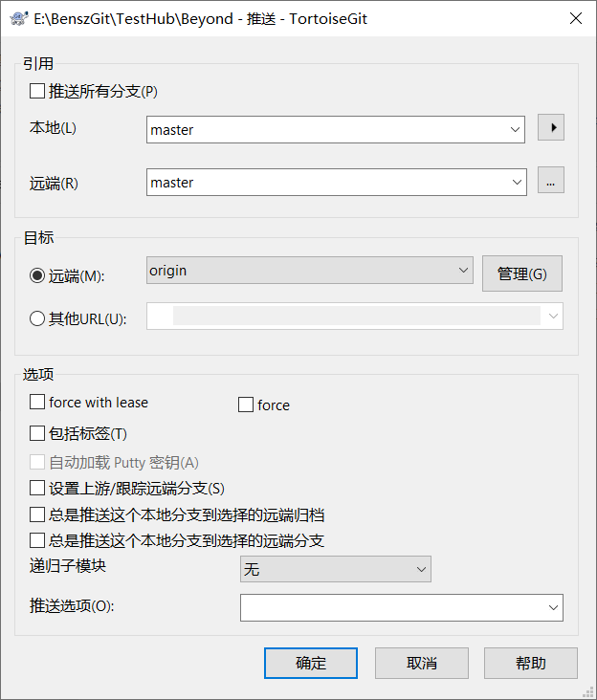This screenshot has height=700, width=597.
Task: Click the 推送选项 combo box field
Action: pos(392,607)
